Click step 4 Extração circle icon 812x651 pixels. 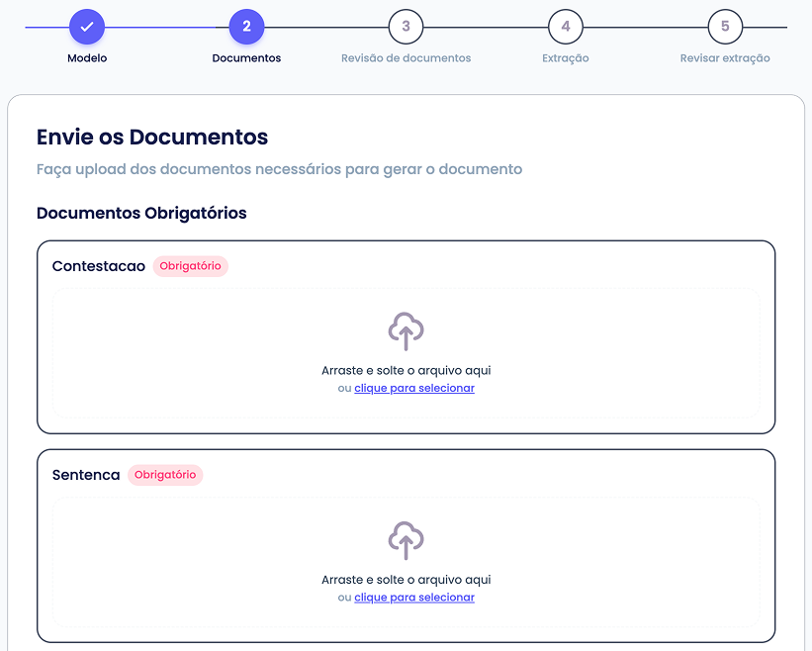(x=565, y=27)
